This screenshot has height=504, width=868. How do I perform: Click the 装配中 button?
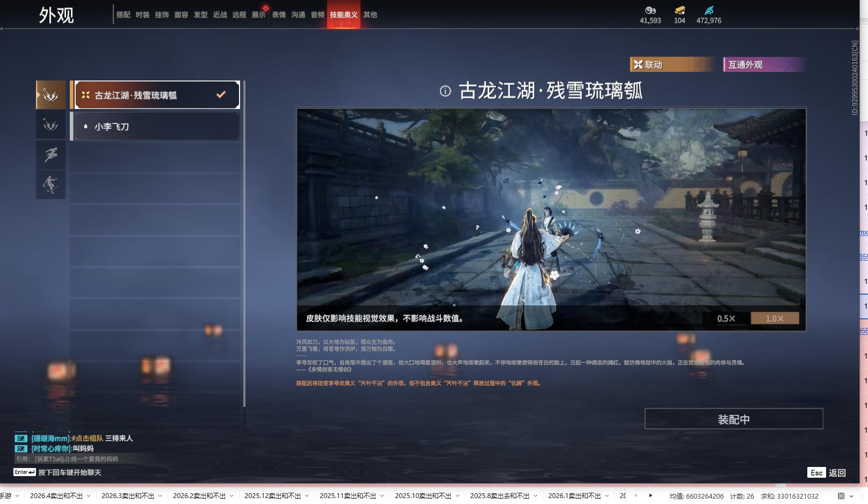click(734, 419)
